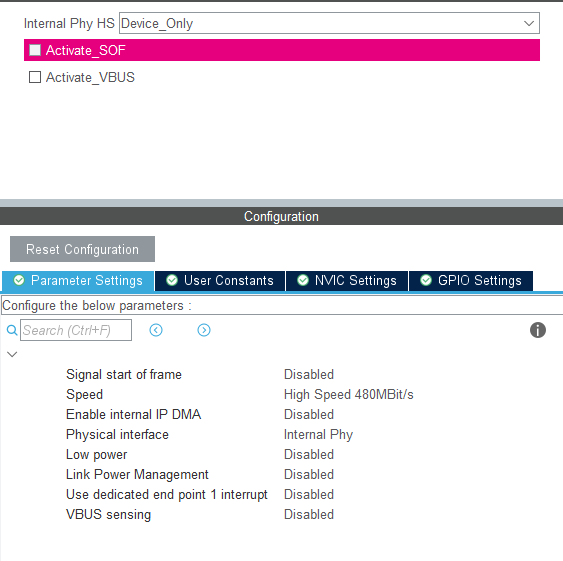Screen dimensions: 563x561
Task: Open the NVIC Settings tab
Action: pos(347,280)
